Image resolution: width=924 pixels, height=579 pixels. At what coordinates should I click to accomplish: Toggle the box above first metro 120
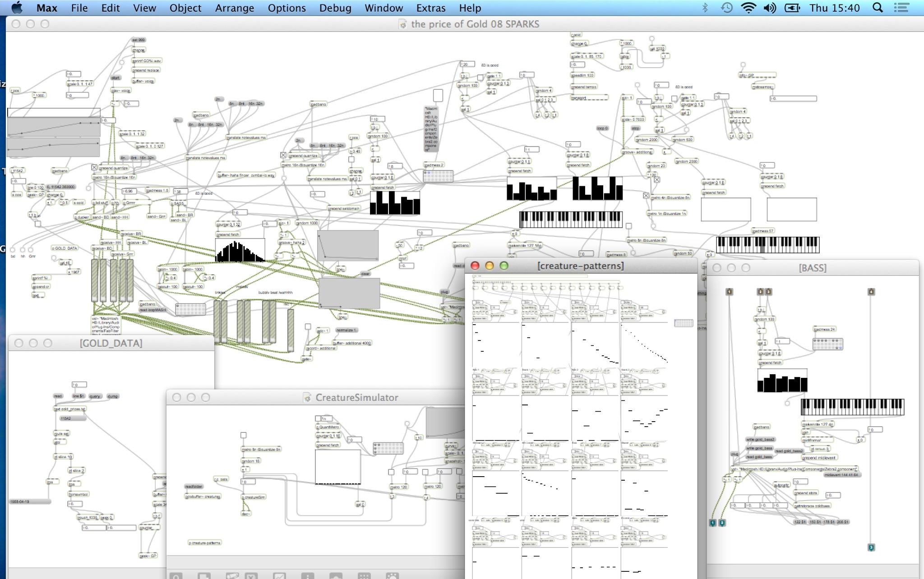[x=391, y=472]
